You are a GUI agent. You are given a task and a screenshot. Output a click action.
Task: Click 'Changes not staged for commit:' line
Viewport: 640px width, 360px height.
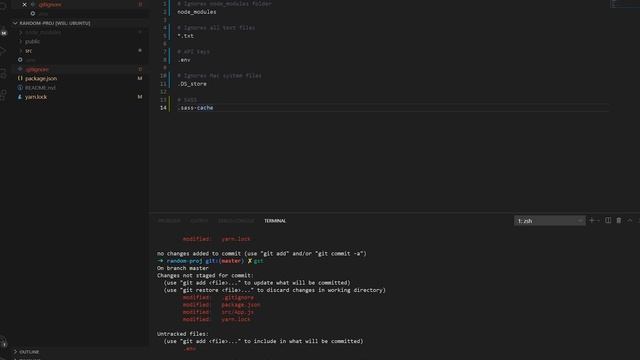205,276
